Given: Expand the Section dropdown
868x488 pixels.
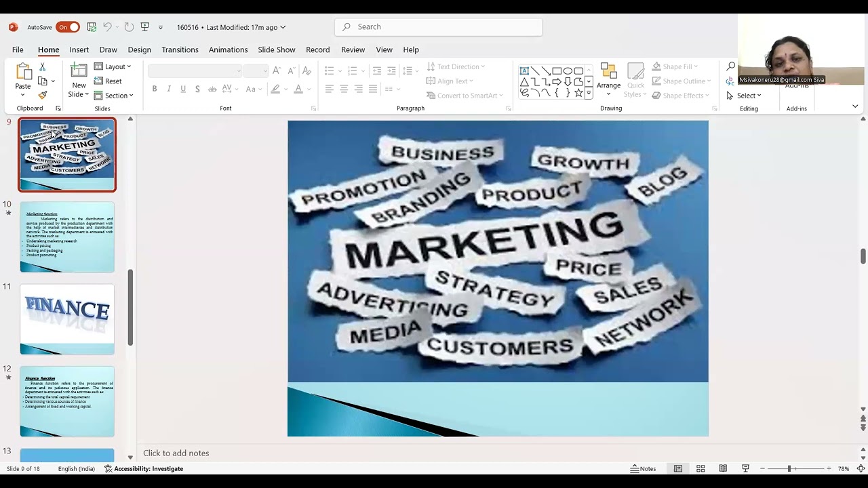Looking at the screenshot, I should click(114, 96).
